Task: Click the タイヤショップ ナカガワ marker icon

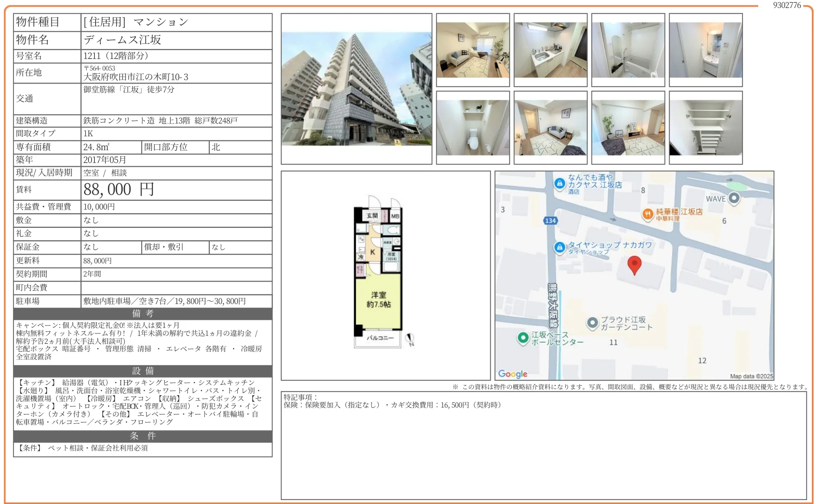Action: 560,247
